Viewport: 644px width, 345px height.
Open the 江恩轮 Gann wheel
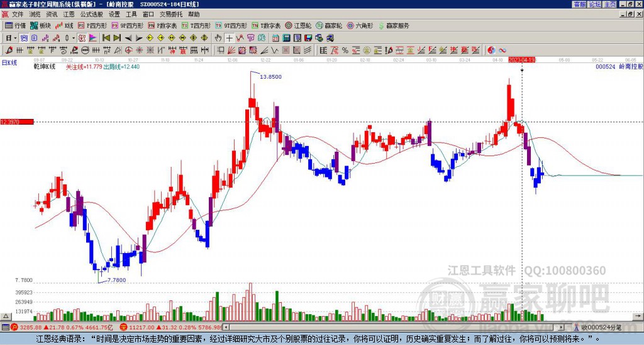pyautogui.click(x=298, y=25)
